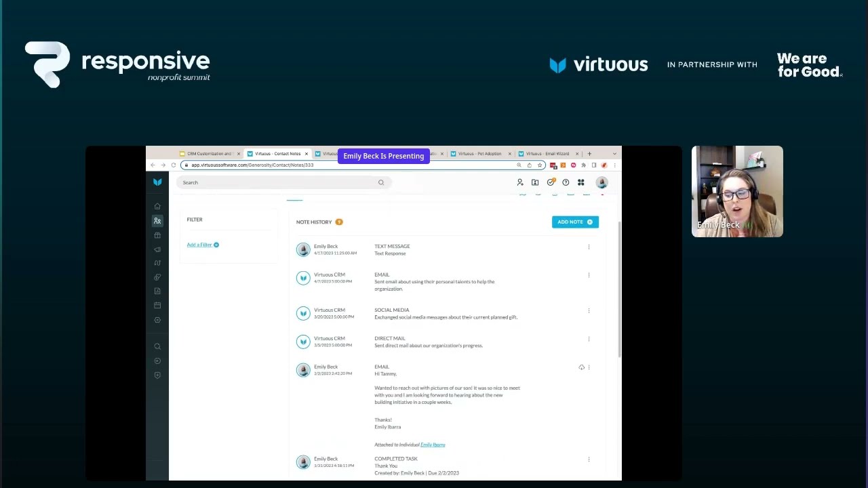Switch to Virtuous - Pet Adoption tab
Image resolution: width=868 pixels, height=488 pixels.
click(479, 154)
